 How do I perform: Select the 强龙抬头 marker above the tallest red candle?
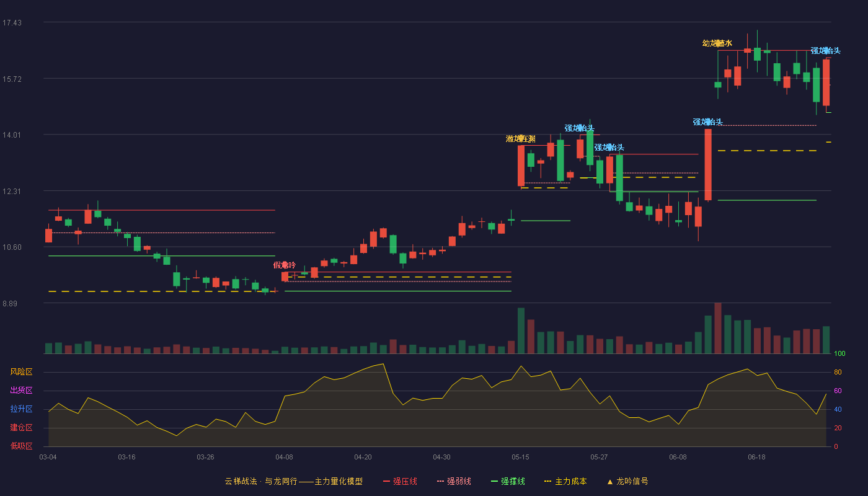(x=708, y=122)
